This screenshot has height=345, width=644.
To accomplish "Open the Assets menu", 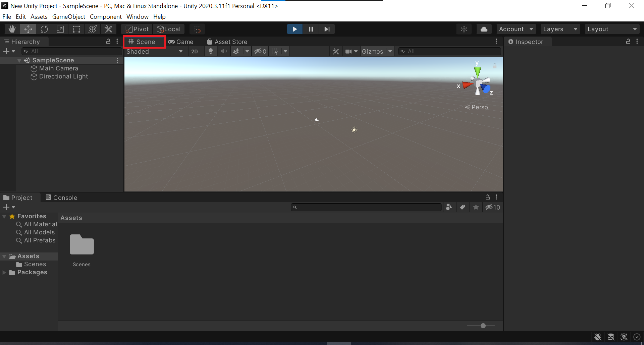I will (x=39, y=17).
